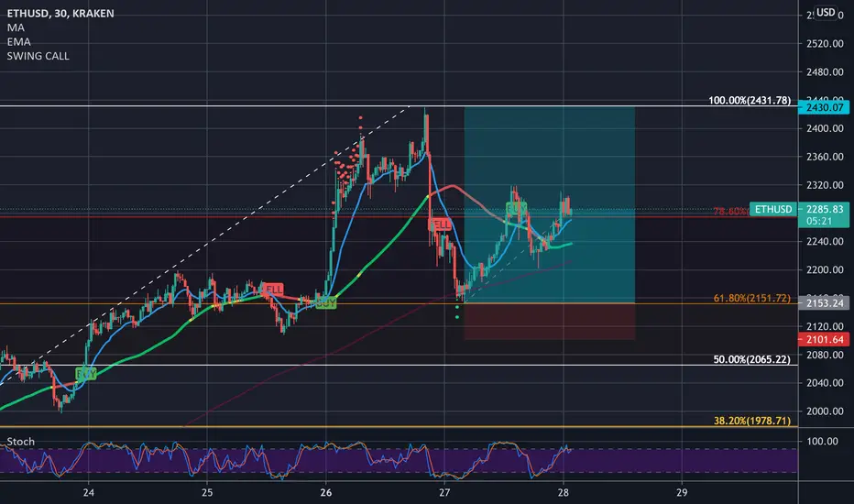This screenshot has height=504, width=854.
Task: Select the BUY signal marker on the 61.80% line
Action: point(325,303)
